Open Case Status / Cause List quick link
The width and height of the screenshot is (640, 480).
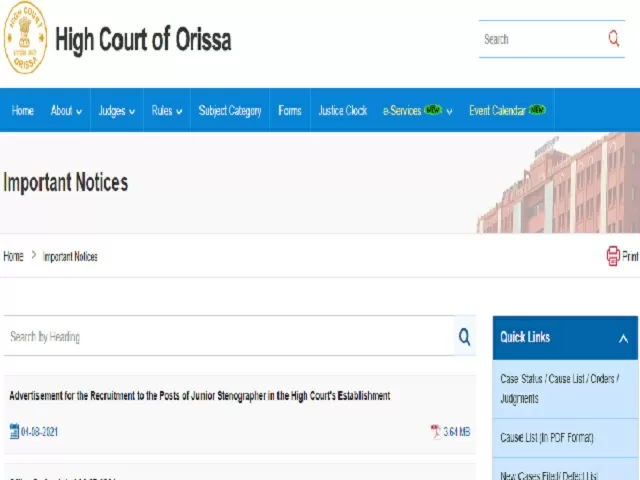(x=560, y=389)
